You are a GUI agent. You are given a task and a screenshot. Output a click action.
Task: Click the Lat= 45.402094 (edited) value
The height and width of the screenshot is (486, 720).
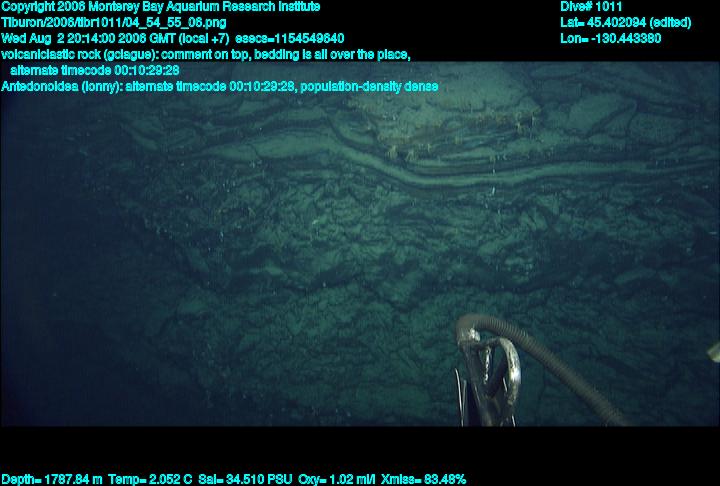pyautogui.click(x=625, y=23)
